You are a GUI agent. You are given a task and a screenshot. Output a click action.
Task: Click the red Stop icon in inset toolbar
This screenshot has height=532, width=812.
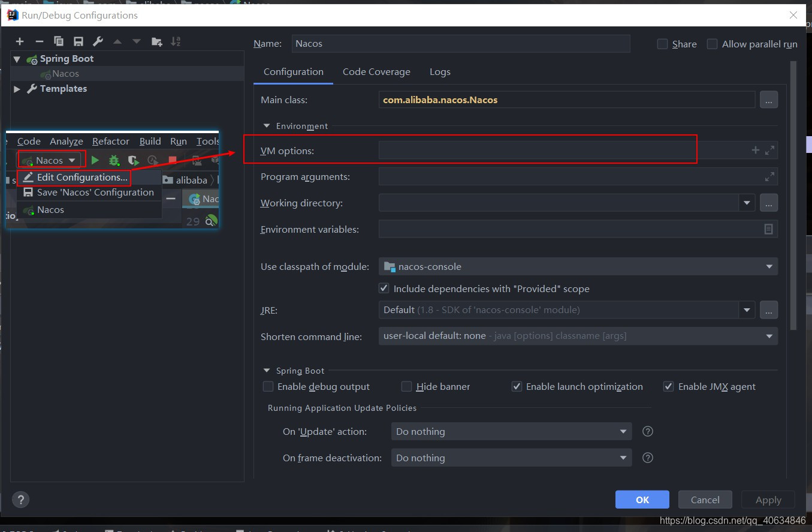click(173, 160)
